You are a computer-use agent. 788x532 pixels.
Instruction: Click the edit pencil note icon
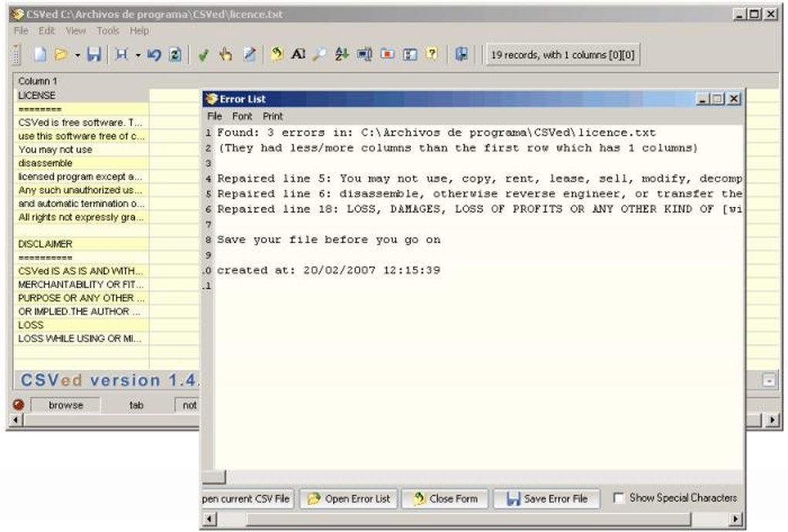[x=250, y=54]
